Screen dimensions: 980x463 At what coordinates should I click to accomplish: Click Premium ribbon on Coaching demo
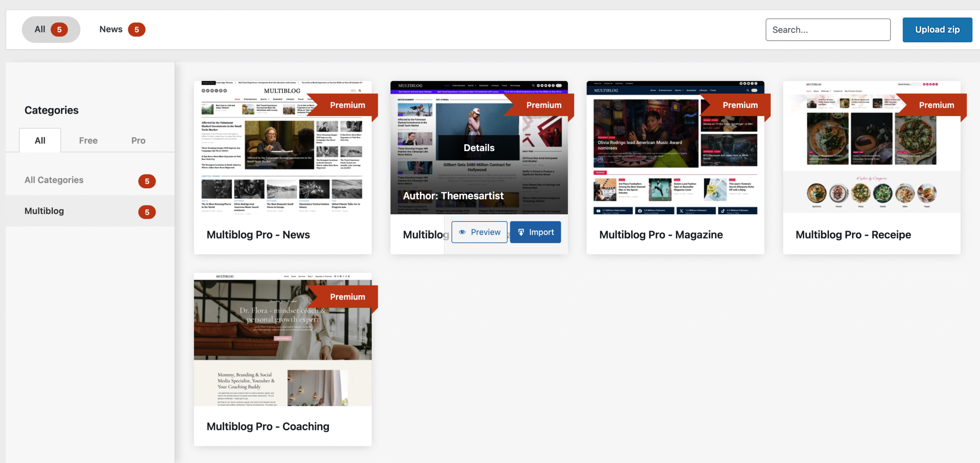pyautogui.click(x=343, y=297)
